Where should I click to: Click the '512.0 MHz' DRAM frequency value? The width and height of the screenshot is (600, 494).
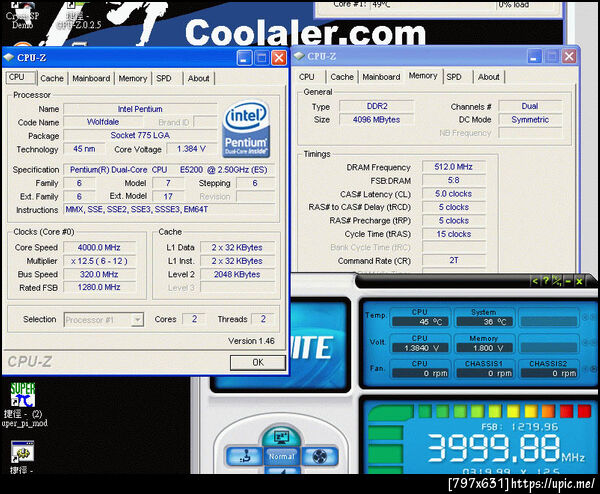coord(453,167)
